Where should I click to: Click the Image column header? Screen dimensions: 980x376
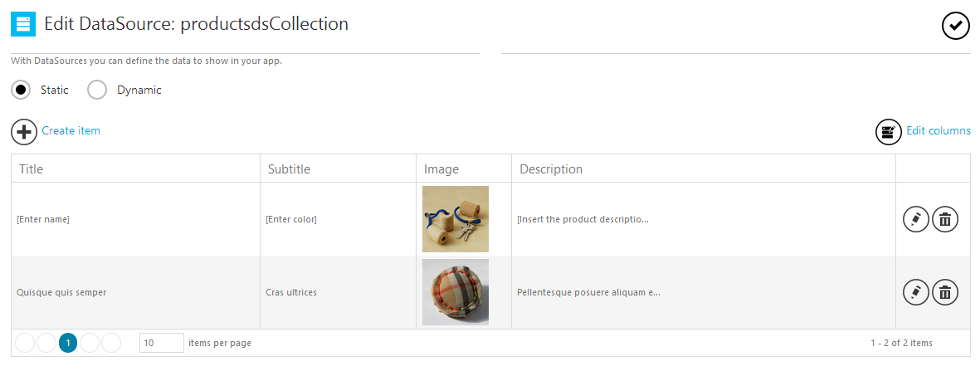(x=441, y=169)
